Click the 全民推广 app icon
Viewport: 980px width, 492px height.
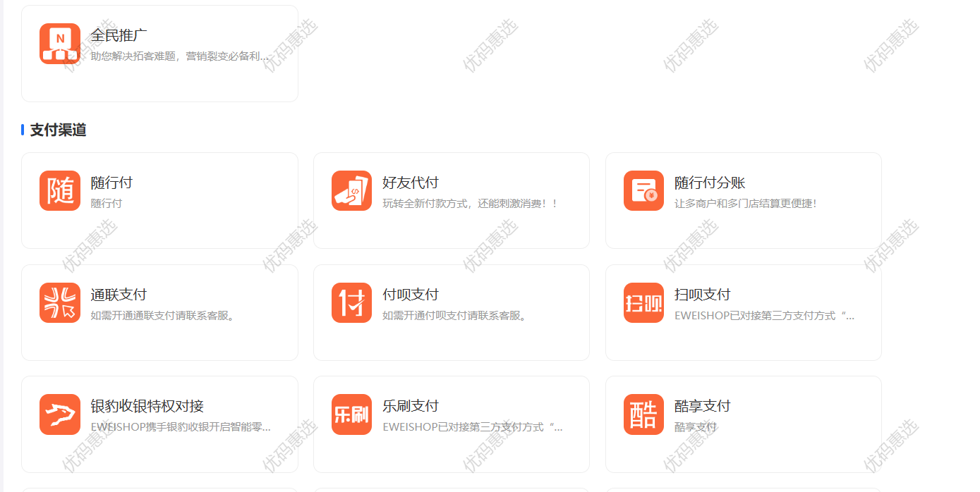click(60, 44)
